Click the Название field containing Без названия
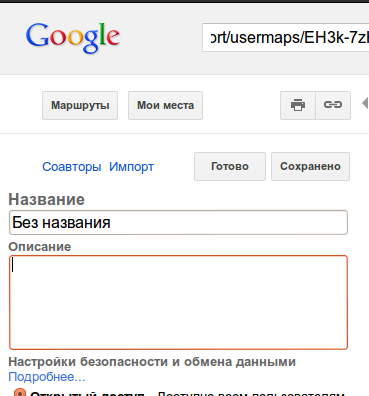The width and height of the screenshot is (369, 396). [178, 222]
